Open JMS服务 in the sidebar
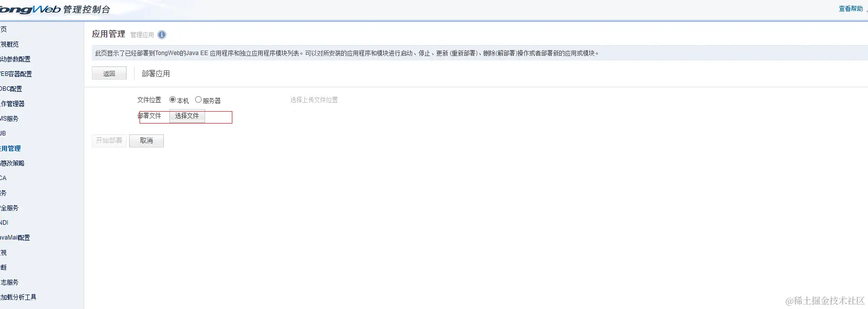Image resolution: width=868 pixels, height=309 pixels. (9, 119)
